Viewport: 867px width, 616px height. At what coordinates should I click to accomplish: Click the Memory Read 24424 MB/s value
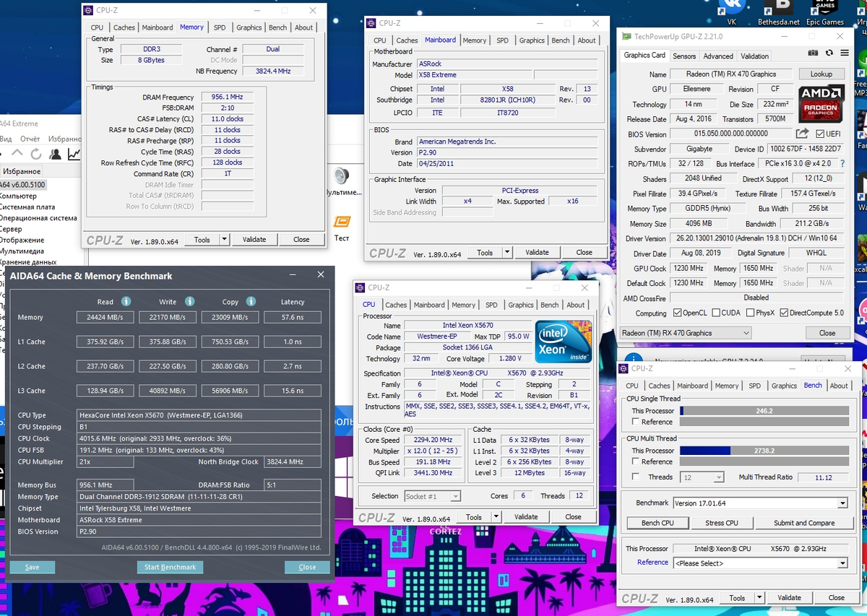[105, 317]
